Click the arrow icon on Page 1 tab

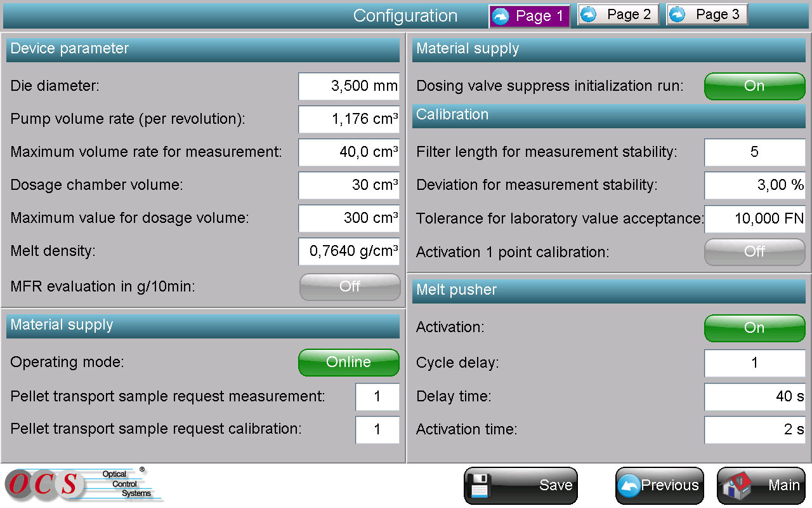pyautogui.click(x=501, y=17)
